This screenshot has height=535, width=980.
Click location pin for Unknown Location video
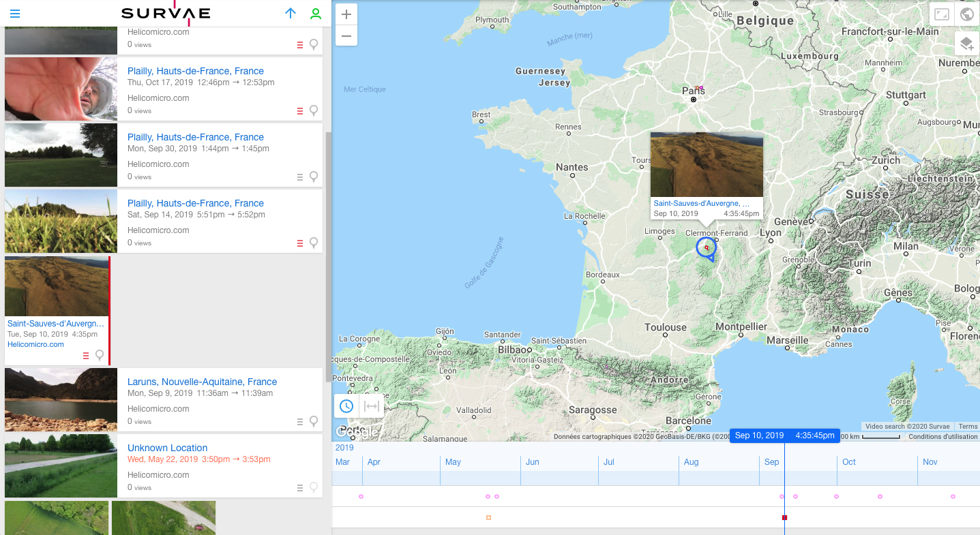tap(314, 487)
